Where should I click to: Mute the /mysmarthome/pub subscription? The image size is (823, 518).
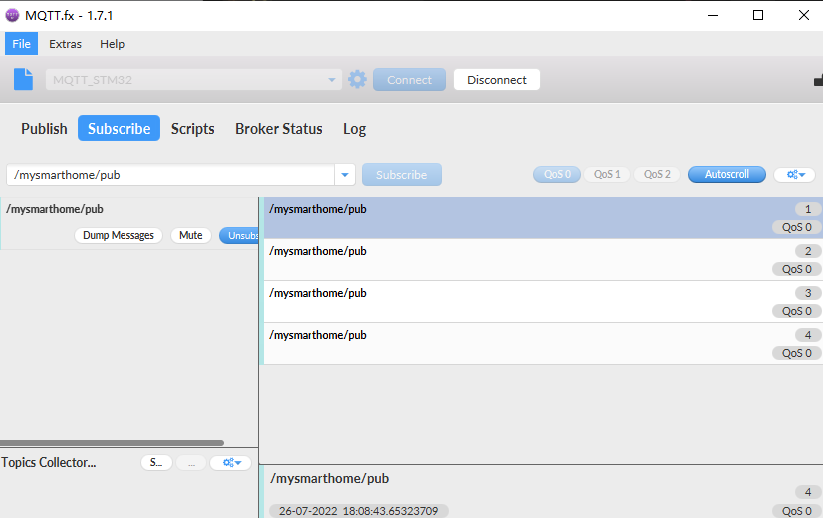pos(190,236)
